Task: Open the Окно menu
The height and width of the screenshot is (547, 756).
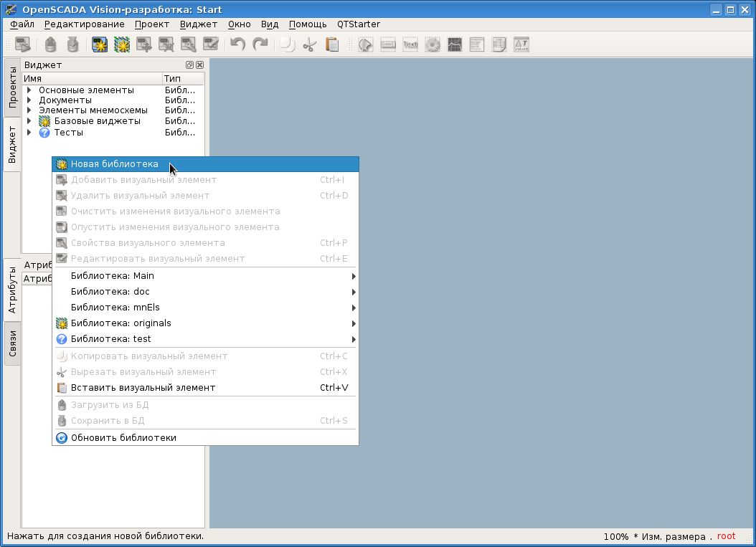Action: [239, 24]
